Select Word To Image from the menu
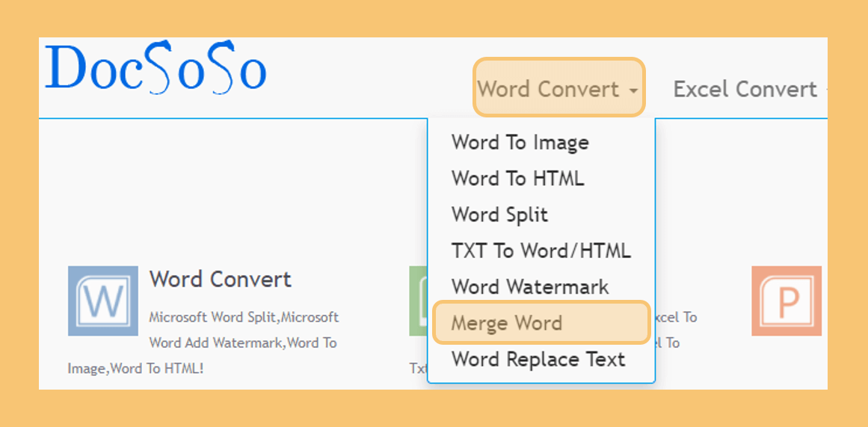This screenshot has width=868, height=427. coord(520,142)
